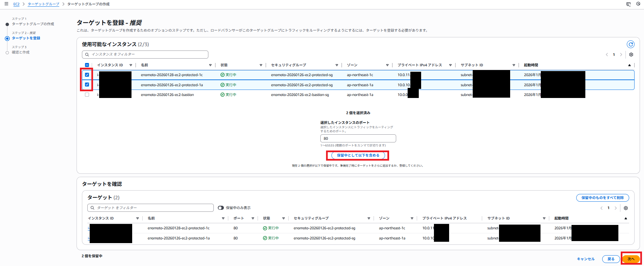Uncheck the ec2-protected-1c instance checkbox
This screenshot has width=644, height=266.
point(87,75)
